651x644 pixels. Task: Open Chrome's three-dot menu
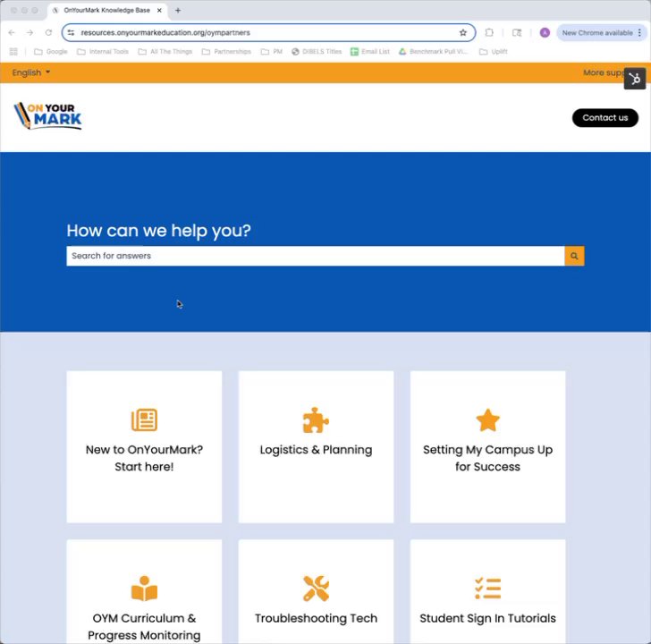tap(639, 33)
